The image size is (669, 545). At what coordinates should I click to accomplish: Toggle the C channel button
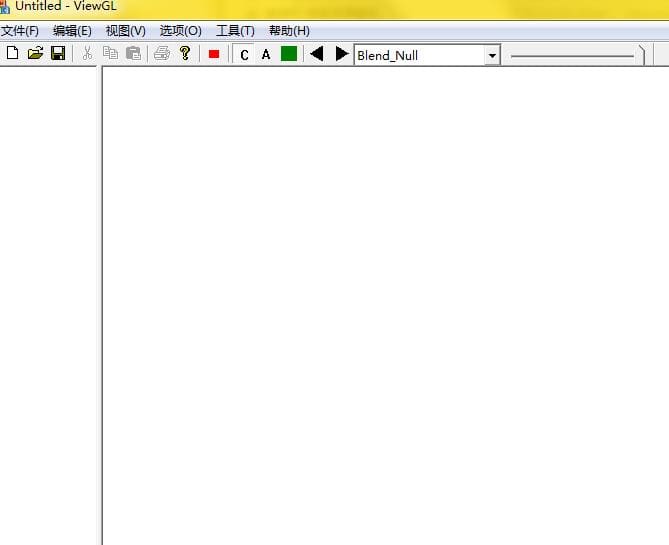pos(244,55)
